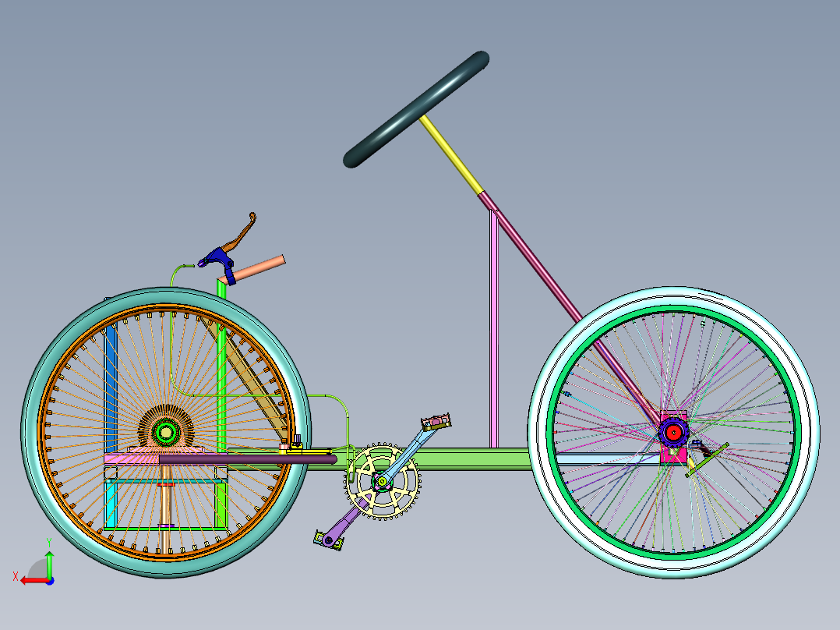Viewport: 840px width, 630px height.
Task: Pick the bright green vertical handlebar post
Action: 221,365
